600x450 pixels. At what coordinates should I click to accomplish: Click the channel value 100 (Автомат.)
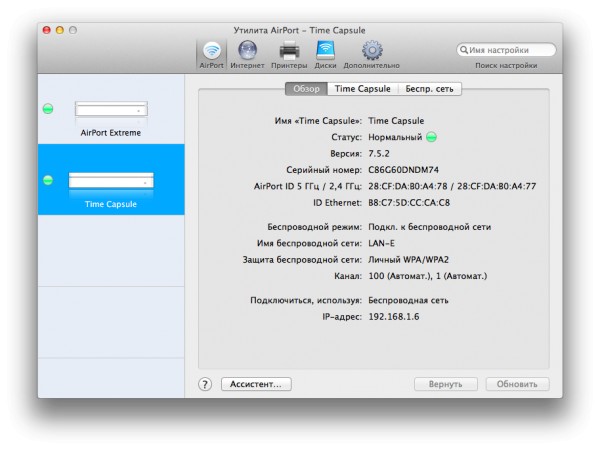pos(398,276)
